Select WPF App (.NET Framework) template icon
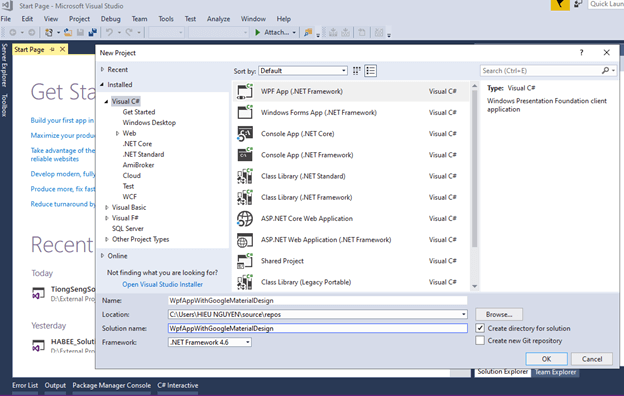The width and height of the screenshot is (624, 396). point(245,91)
